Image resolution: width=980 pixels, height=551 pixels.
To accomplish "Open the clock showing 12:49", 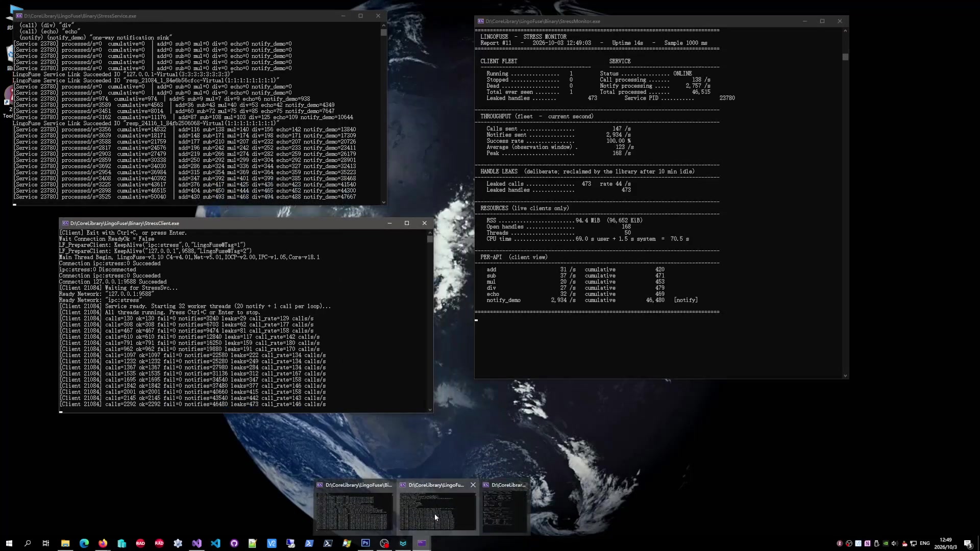I will 946,543.
